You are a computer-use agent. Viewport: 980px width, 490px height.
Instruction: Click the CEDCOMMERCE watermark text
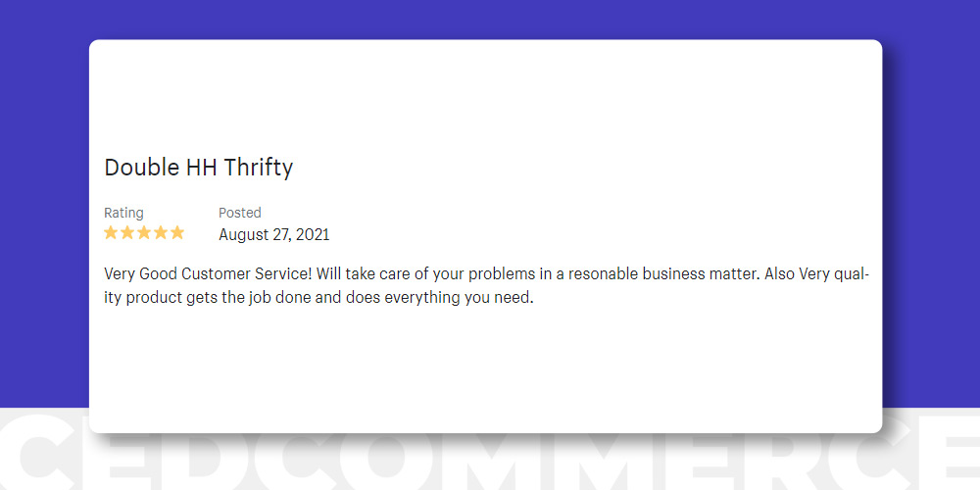coord(490,455)
